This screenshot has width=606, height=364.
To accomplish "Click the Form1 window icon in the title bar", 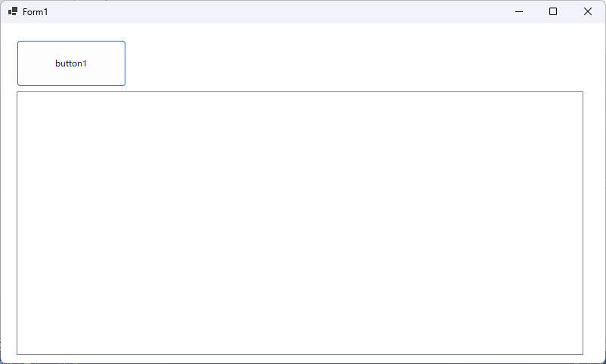I will [13, 11].
